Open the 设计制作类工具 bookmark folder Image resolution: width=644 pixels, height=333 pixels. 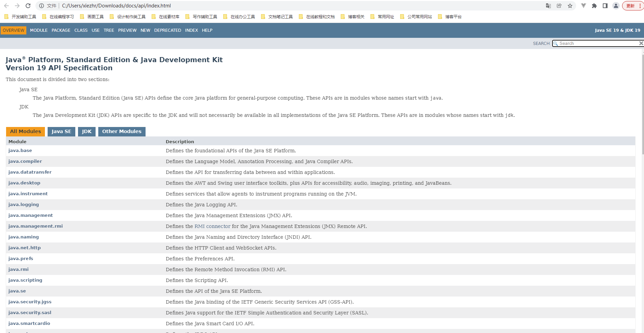coord(128,17)
